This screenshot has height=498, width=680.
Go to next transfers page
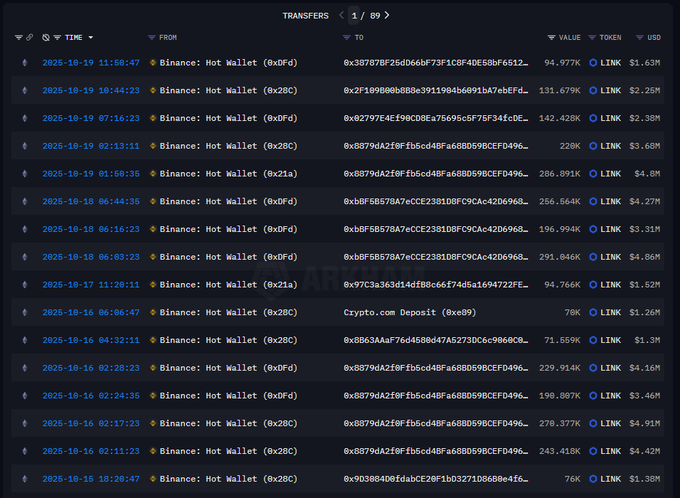click(x=387, y=15)
